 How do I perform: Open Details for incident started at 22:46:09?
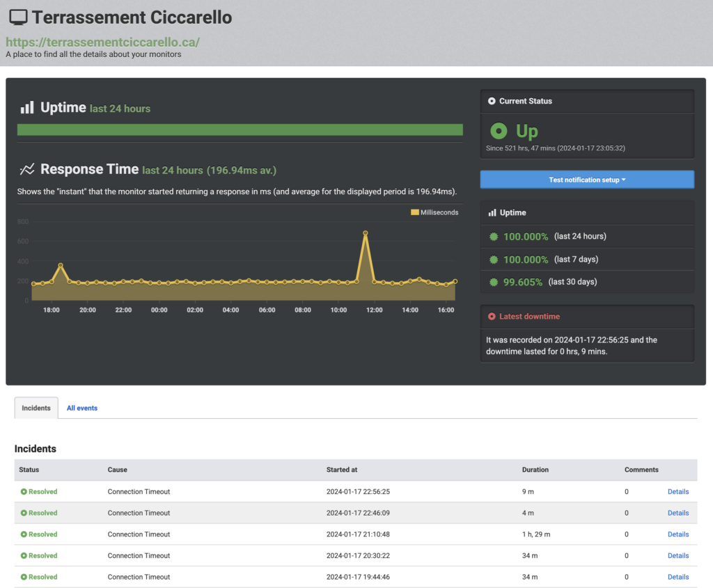click(677, 513)
